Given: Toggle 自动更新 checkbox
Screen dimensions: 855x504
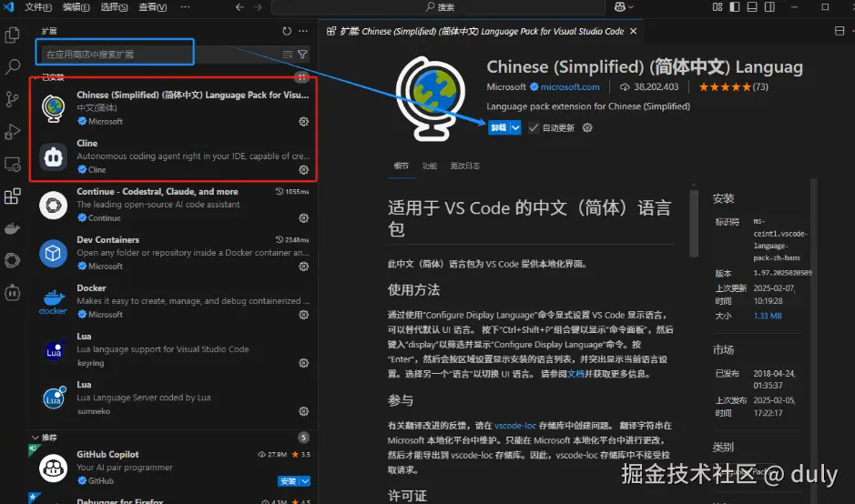Looking at the screenshot, I should coord(534,127).
